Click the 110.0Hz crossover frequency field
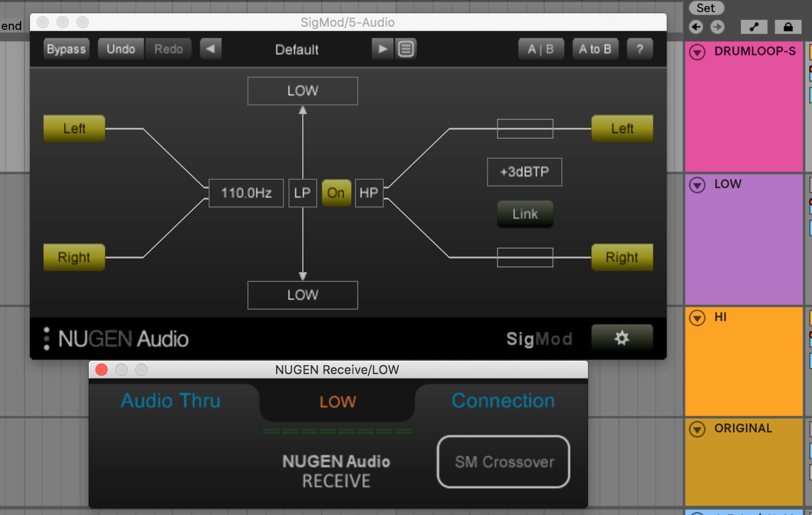Viewport: 812px width, 515px height. pyautogui.click(x=246, y=193)
